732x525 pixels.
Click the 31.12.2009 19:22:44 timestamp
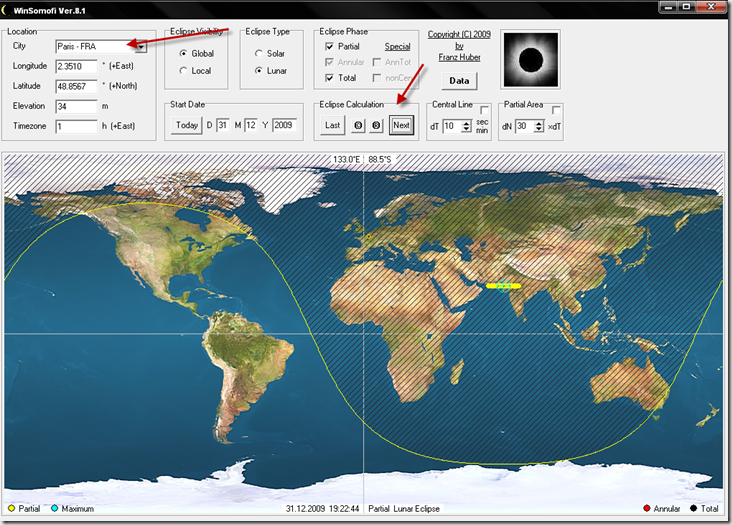[323, 509]
